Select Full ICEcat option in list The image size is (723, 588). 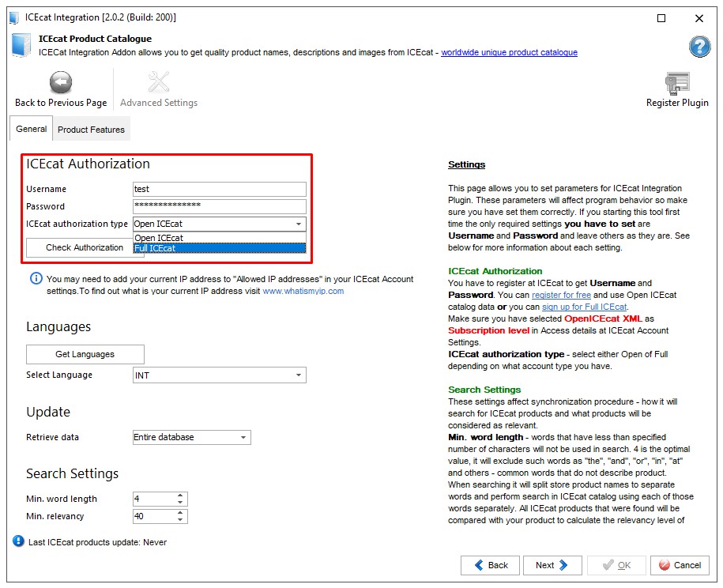[x=220, y=248]
